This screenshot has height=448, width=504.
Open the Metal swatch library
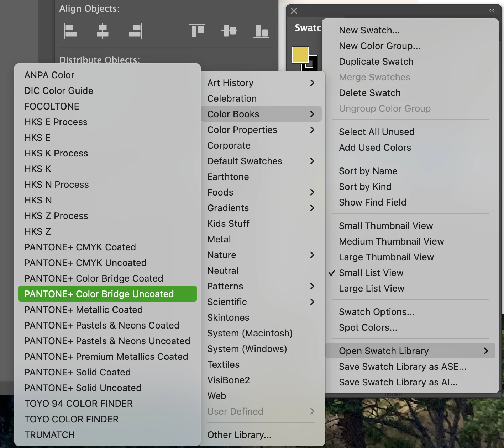[261, 239]
